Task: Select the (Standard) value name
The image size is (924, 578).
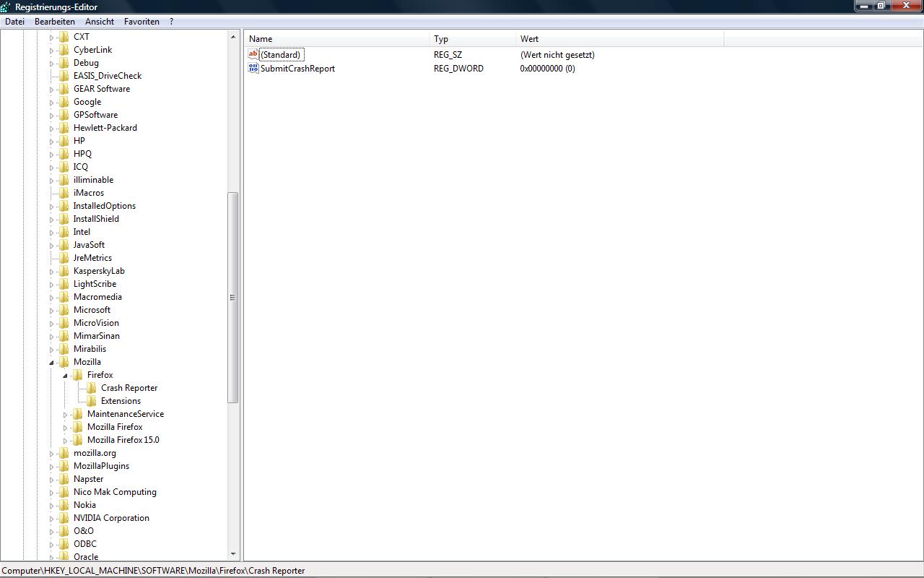Action: [281, 55]
